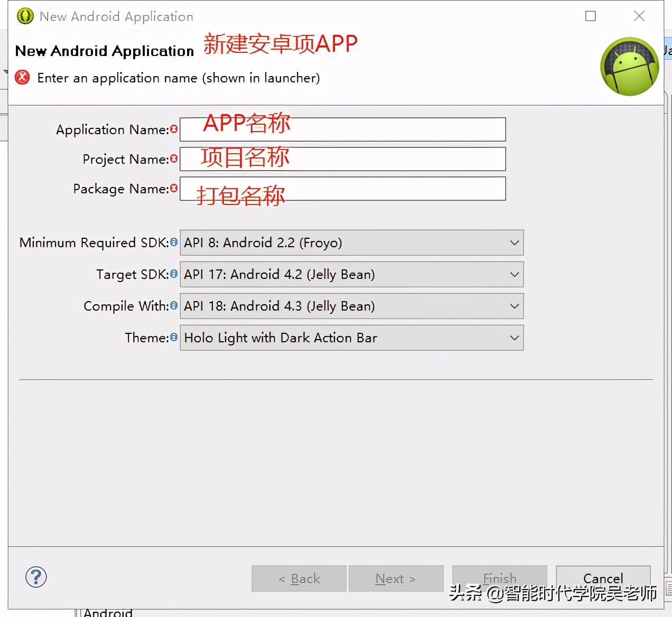Screen dimensions: 672x617
Task: Click the info icon next to Minimum Required SDK
Action: tap(174, 242)
